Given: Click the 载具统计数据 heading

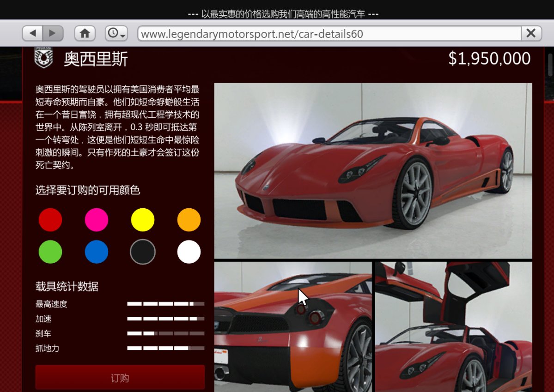Looking at the screenshot, I should pos(67,286).
